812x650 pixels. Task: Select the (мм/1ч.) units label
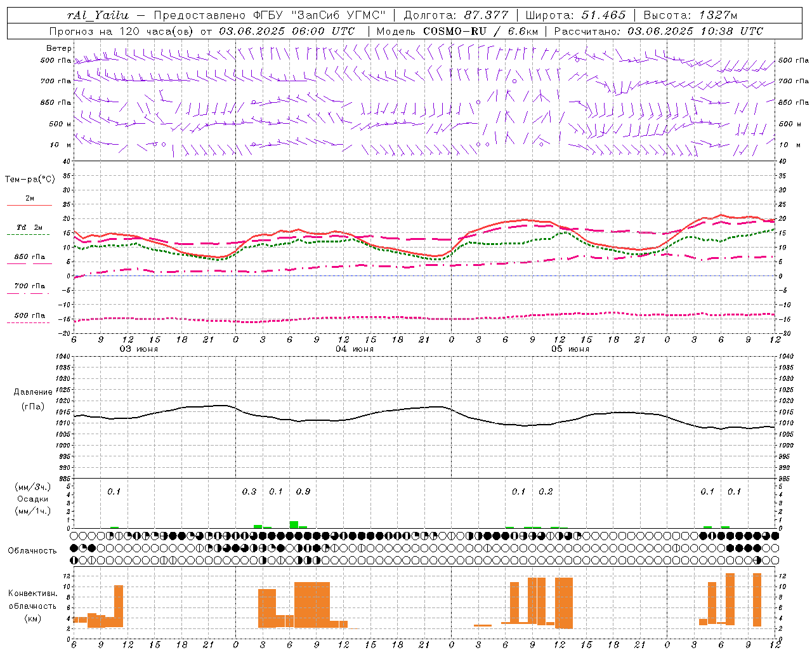coord(32,511)
